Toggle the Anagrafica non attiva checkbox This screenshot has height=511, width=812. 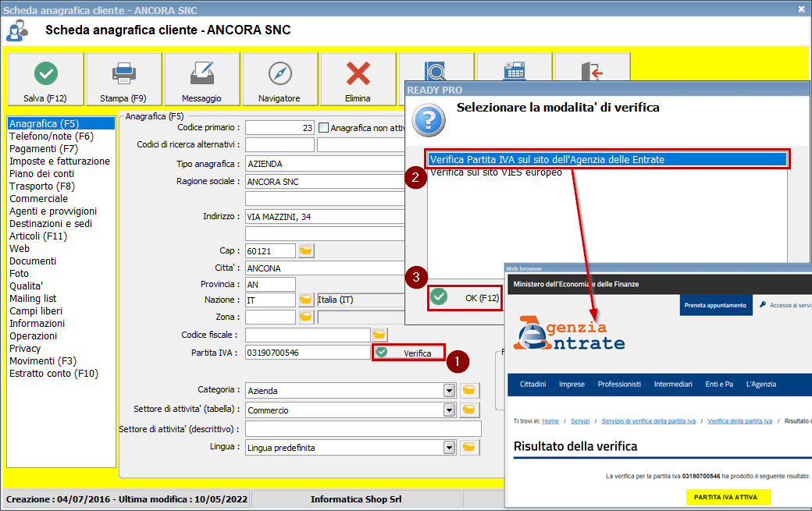[x=324, y=128]
